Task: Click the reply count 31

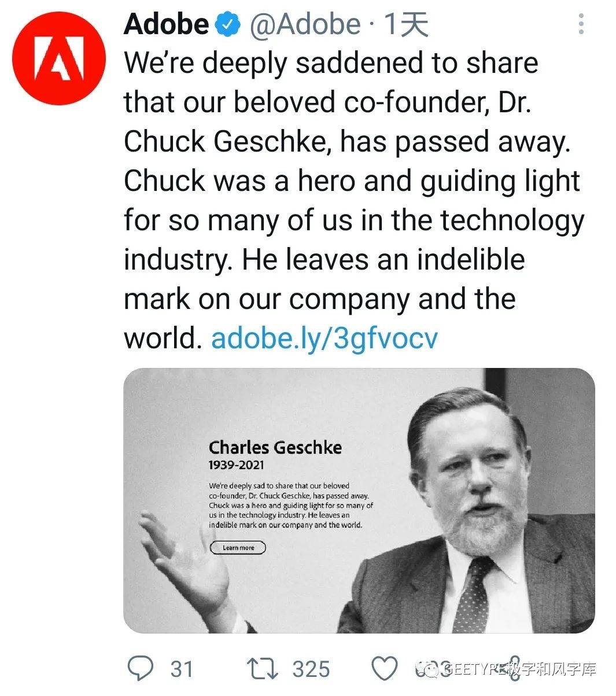Action: (182, 669)
